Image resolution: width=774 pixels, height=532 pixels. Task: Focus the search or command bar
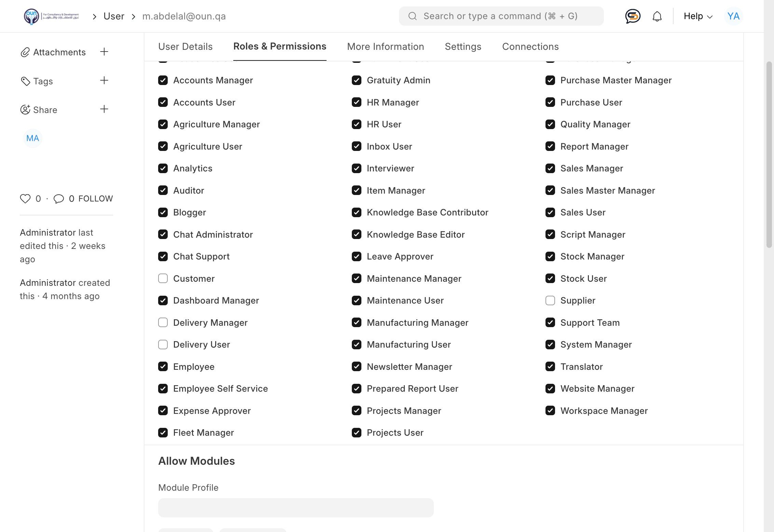501,16
